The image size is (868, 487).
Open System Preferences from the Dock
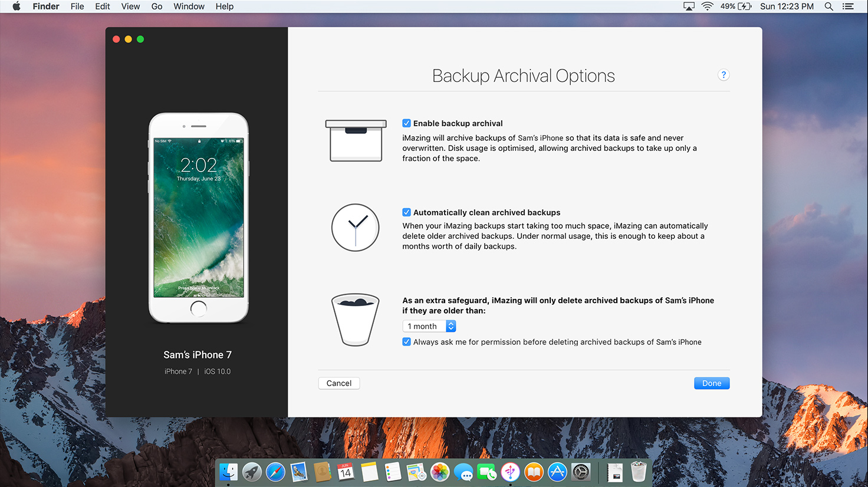coord(581,472)
